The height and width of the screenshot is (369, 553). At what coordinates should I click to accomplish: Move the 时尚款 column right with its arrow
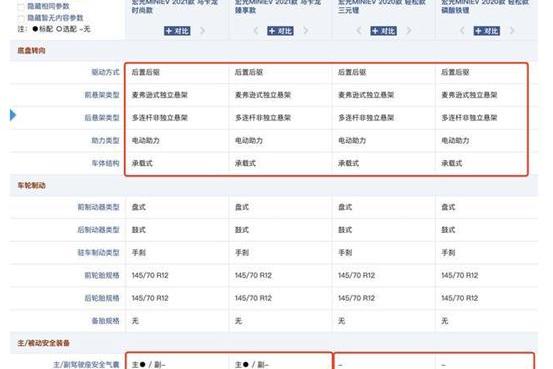tap(202, 31)
